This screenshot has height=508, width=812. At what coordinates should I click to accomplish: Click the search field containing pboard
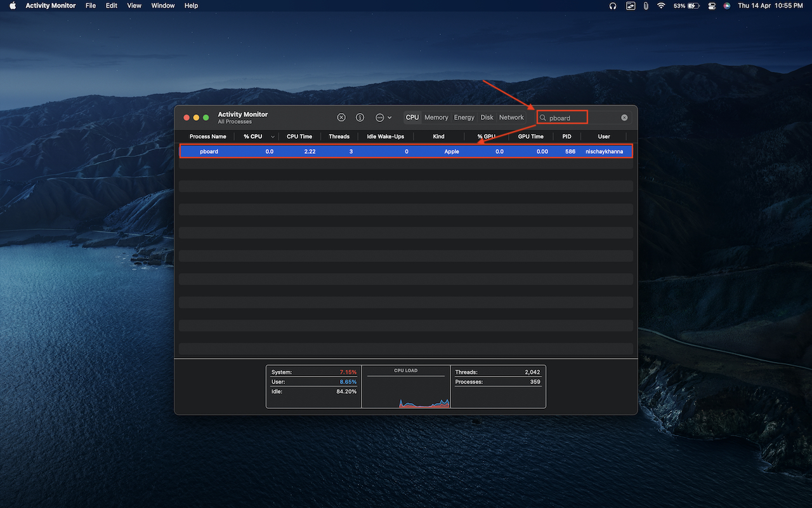coord(583,117)
